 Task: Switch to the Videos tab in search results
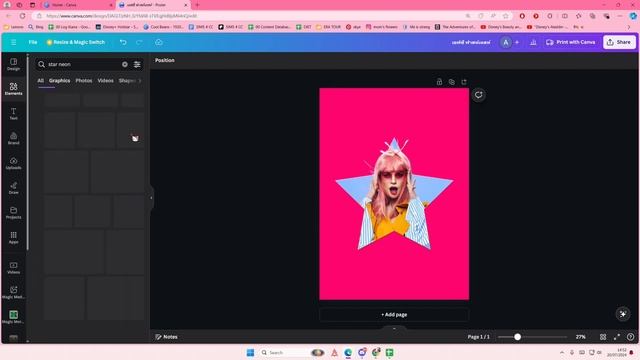[x=105, y=81]
